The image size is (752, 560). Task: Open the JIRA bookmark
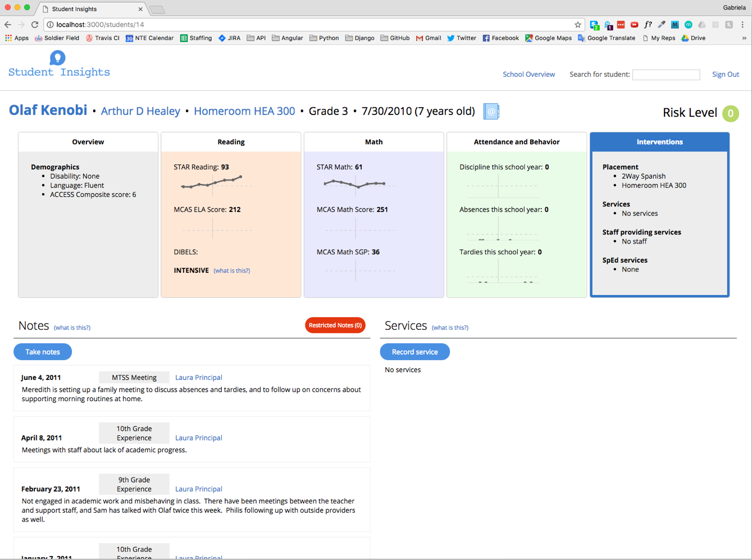tap(229, 38)
